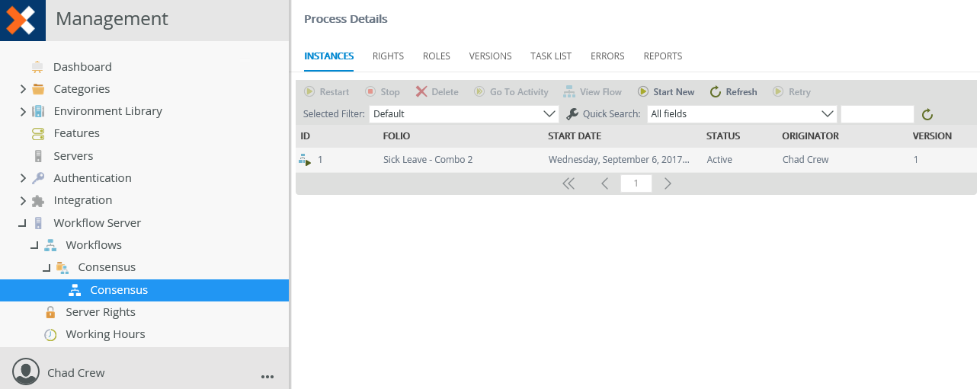Click the workflow instance icon in row 1
The image size is (980, 389).
click(x=305, y=160)
